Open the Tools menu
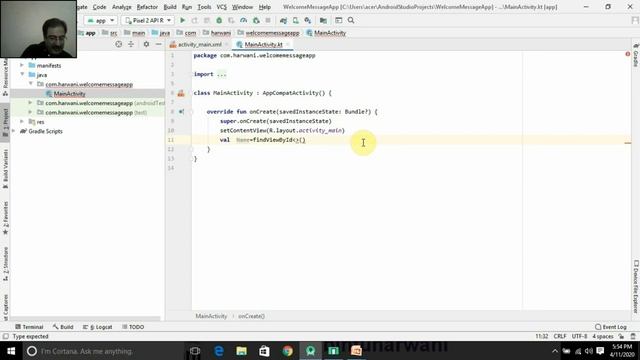Viewport: 640px width, 360px height. [x=204, y=7]
